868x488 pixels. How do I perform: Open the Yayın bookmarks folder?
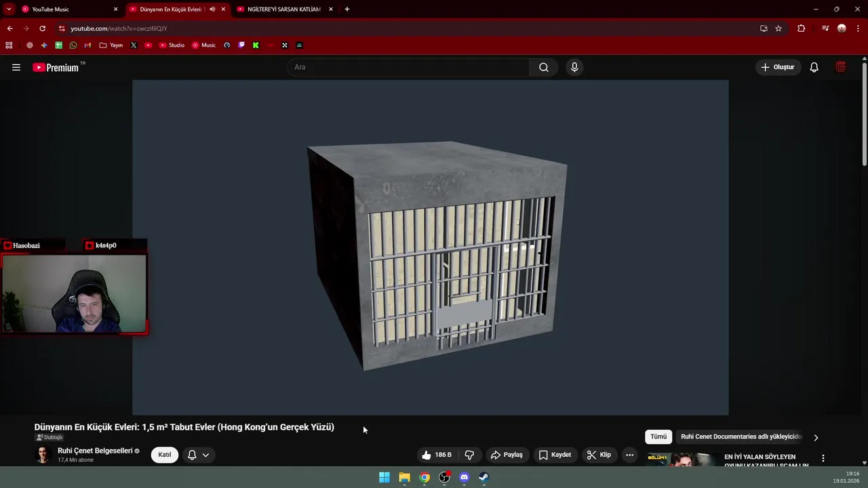pos(111,45)
